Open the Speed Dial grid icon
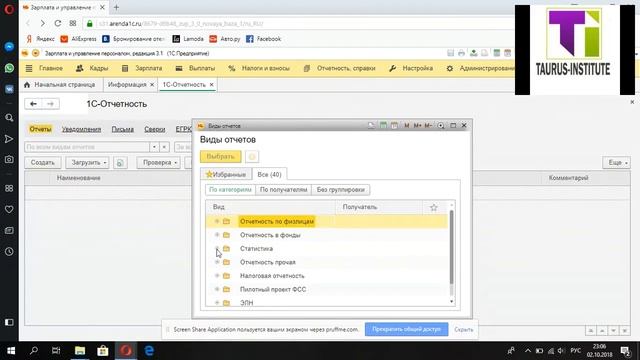Viewport: 640px width, 360px height. pyautogui.click(x=73, y=24)
